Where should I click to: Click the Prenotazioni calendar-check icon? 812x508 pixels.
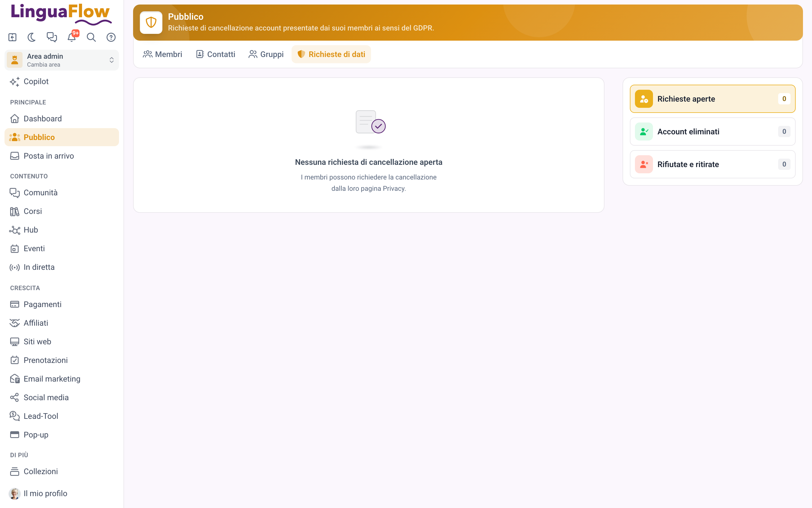pyautogui.click(x=14, y=360)
